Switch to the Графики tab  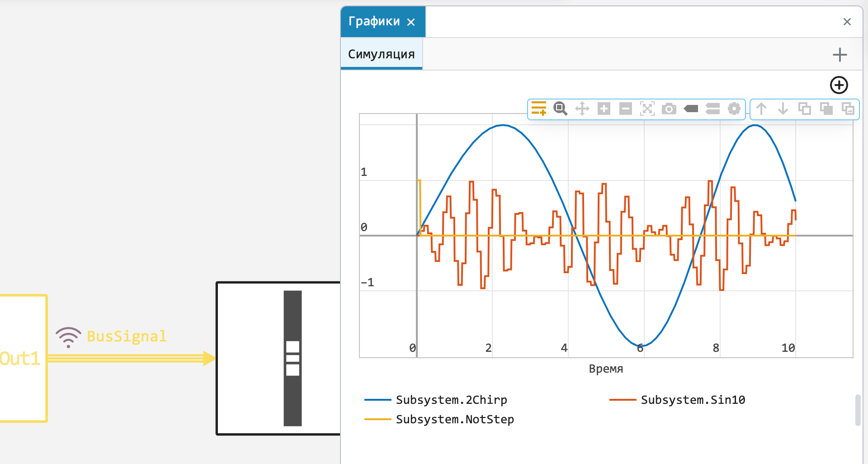click(x=374, y=21)
